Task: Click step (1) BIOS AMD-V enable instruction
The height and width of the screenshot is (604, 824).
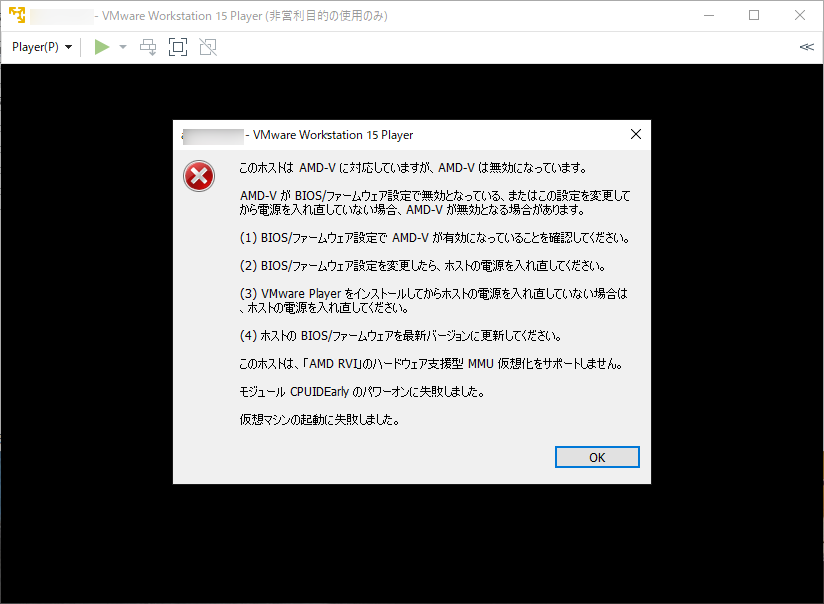Action: click(435, 238)
